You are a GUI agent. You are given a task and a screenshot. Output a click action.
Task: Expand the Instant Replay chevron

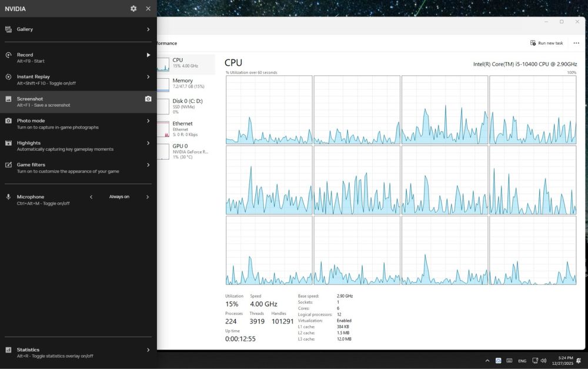(x=148, y=77)
